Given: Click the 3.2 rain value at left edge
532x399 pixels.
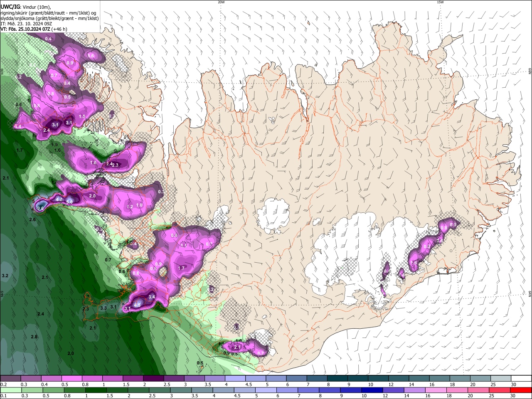Looking at the screenshot, I should [5, 276].
